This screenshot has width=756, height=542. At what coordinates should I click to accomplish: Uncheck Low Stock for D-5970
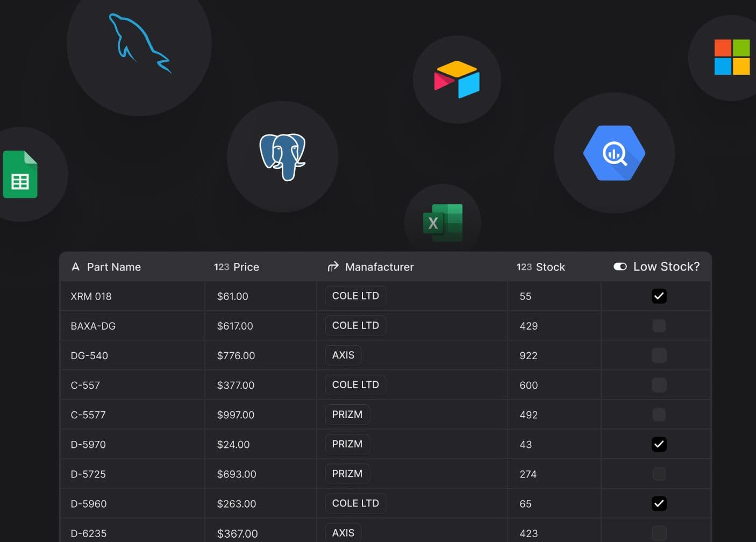click(x=659, y=444)
